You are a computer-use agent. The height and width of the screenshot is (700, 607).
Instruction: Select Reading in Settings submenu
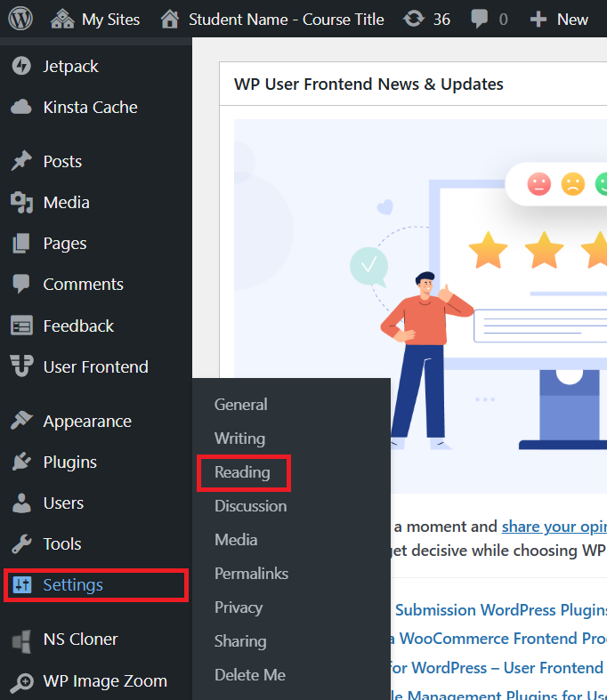(242, 472)
